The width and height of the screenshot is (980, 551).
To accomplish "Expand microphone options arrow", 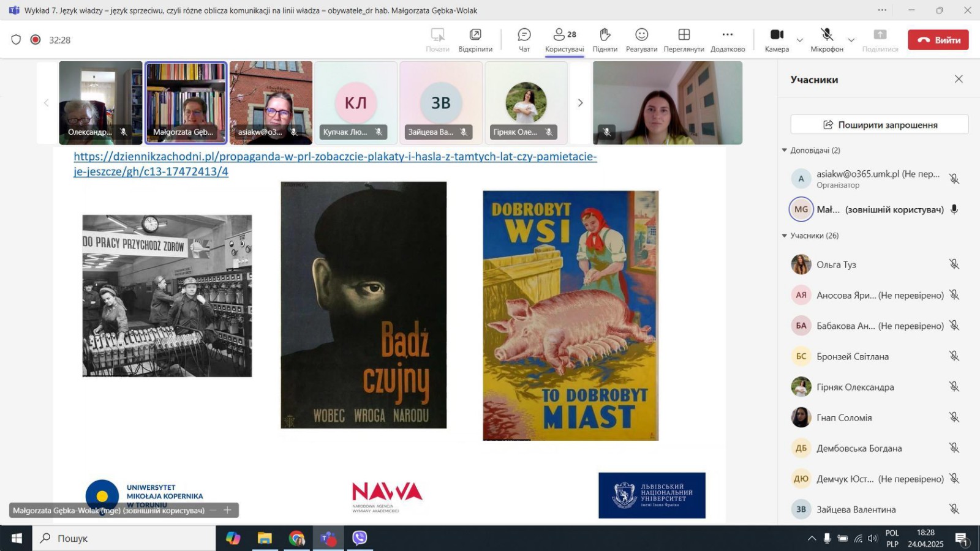I will tap(851, 40).
